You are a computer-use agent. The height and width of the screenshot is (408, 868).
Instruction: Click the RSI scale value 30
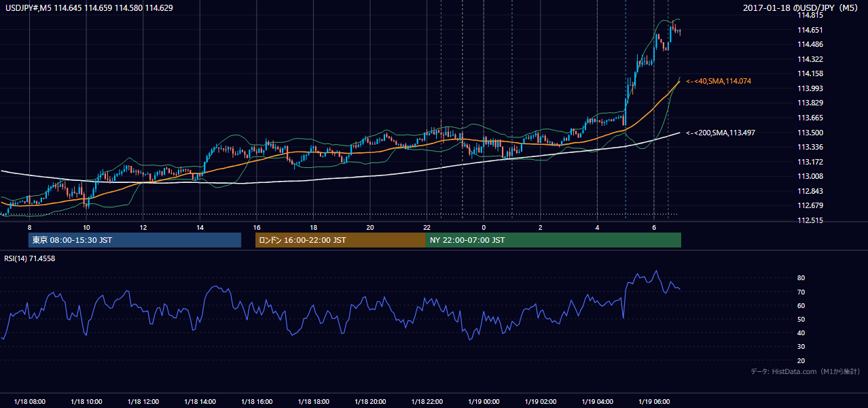pos(801,347)
